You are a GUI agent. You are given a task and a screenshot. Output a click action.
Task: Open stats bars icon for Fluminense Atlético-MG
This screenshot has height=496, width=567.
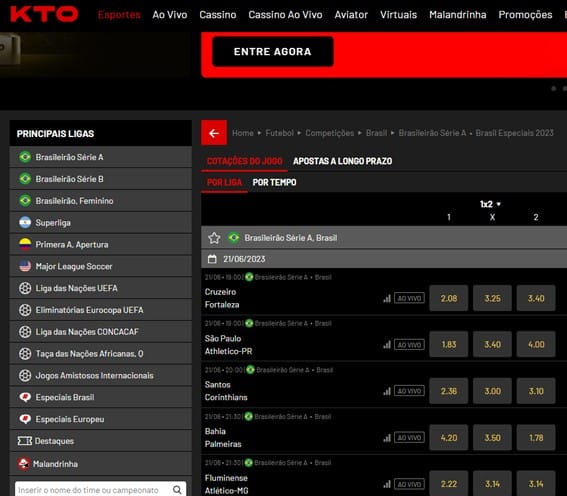(387, 484)
